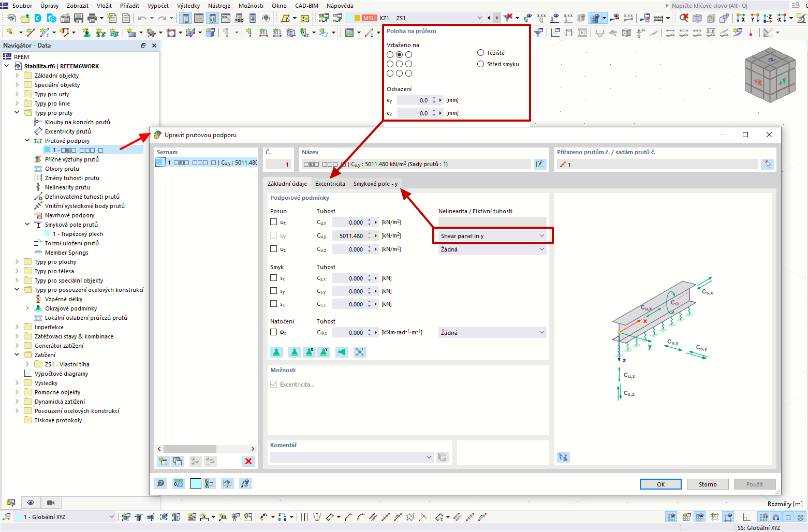Viewport: 808px width, 532px height.
Task: Open the 1 - Globální XYZ coordinate dropdown
Action: (x=64, y=517)
